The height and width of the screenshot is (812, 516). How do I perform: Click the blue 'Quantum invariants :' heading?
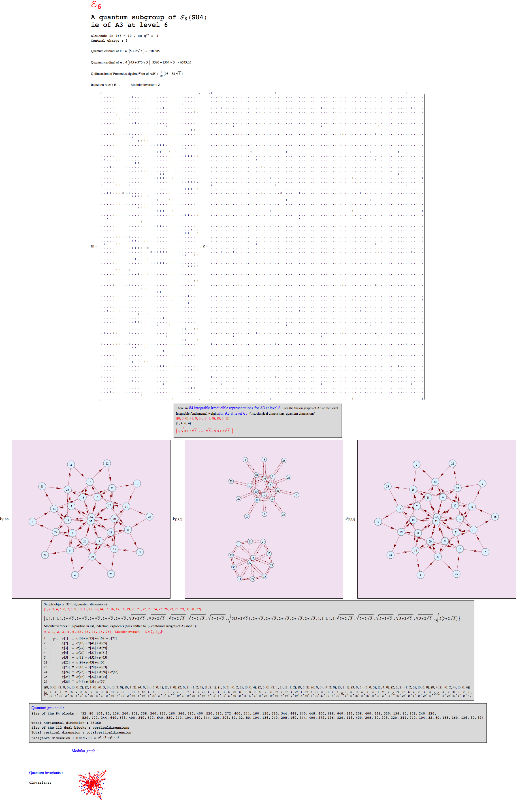[46, 773]
